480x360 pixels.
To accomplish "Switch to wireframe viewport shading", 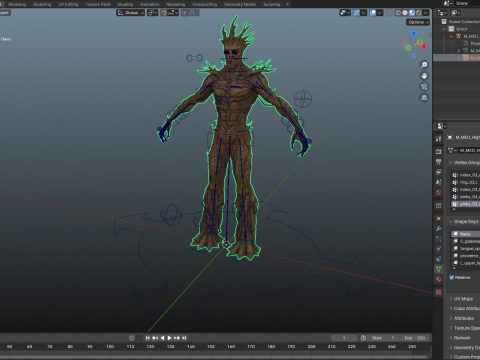I will 398,13.
